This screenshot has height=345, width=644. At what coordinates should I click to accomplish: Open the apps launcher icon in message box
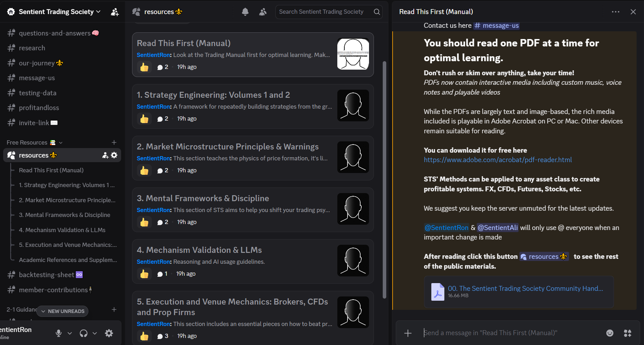(627, 333)
